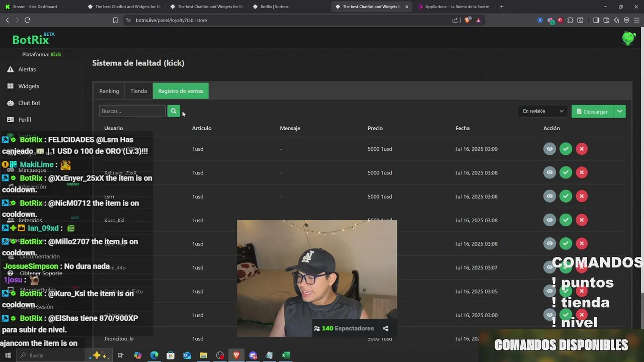Click the Mensaje column header
Viewport: 644px width, 362px height.
click(x=290, y=128)
